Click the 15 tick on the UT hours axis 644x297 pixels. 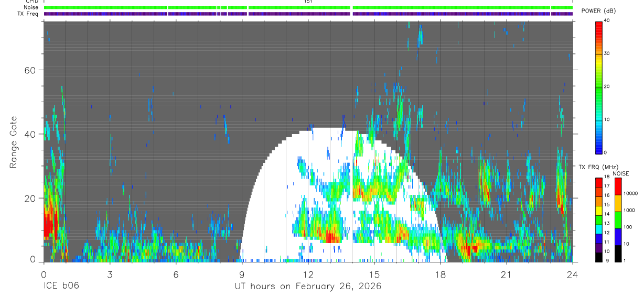(374, 274)
